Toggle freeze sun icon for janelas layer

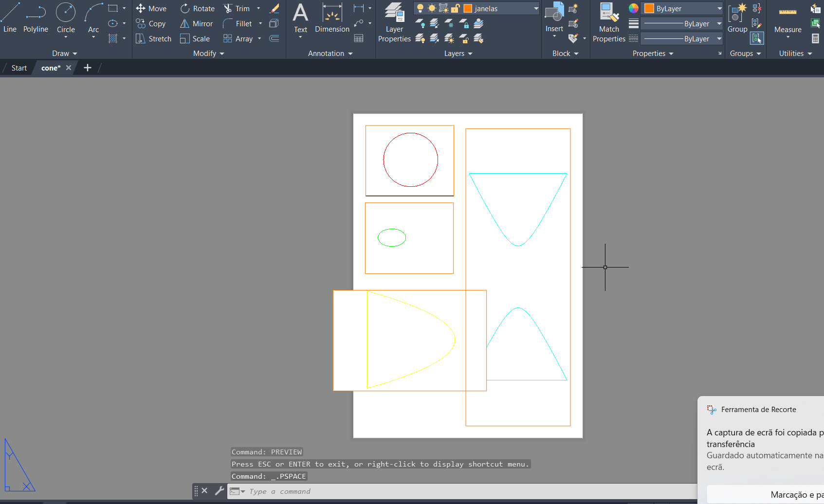pyautogui.click(x=432, y=9)
